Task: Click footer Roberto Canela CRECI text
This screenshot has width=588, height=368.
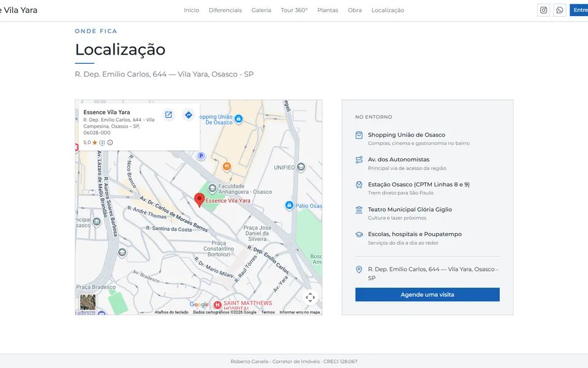Action: (x=294, y=361)
